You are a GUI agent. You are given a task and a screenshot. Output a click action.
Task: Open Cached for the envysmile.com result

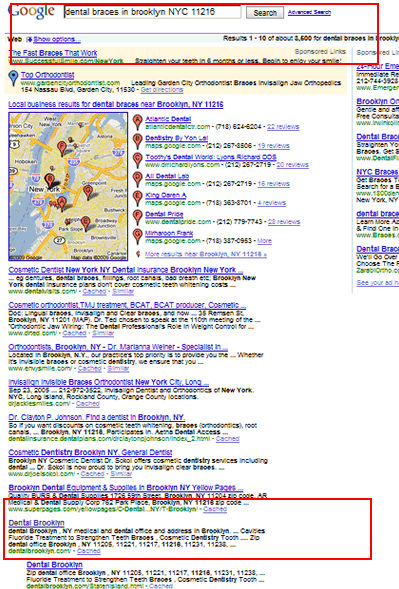[x=89, y=369]
